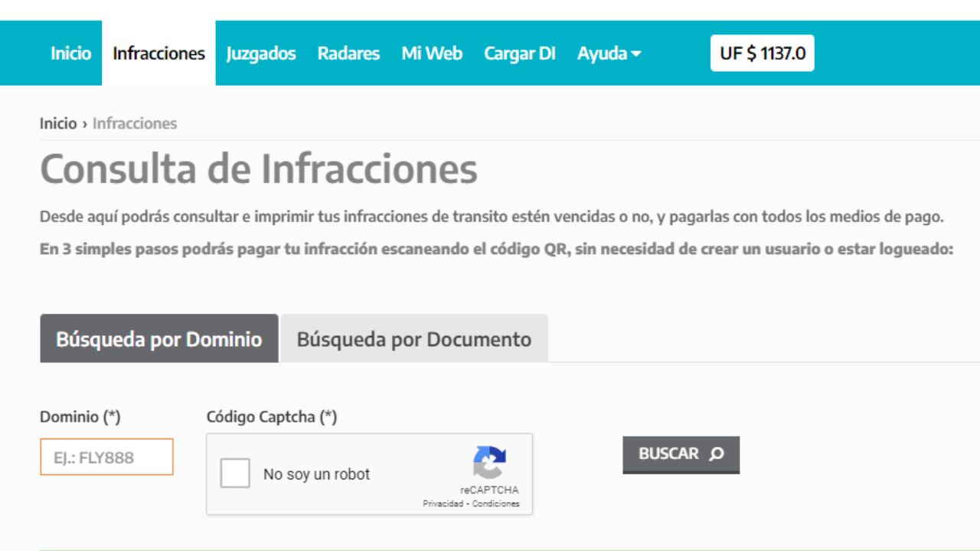This screenshot has height=551, width=980.
Task: Check the "No soy un robot" checkbox
Action: 235,474
